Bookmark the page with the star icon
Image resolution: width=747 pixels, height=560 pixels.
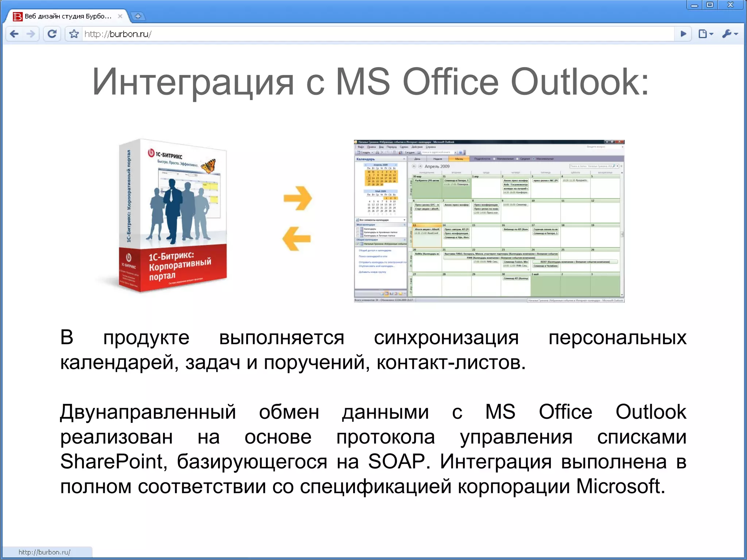click(74, 34)
